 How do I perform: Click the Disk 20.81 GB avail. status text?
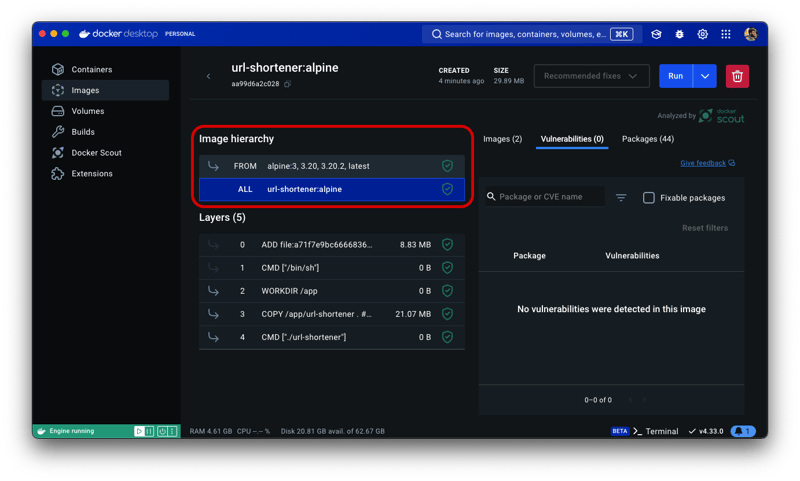tap(333, 432)
